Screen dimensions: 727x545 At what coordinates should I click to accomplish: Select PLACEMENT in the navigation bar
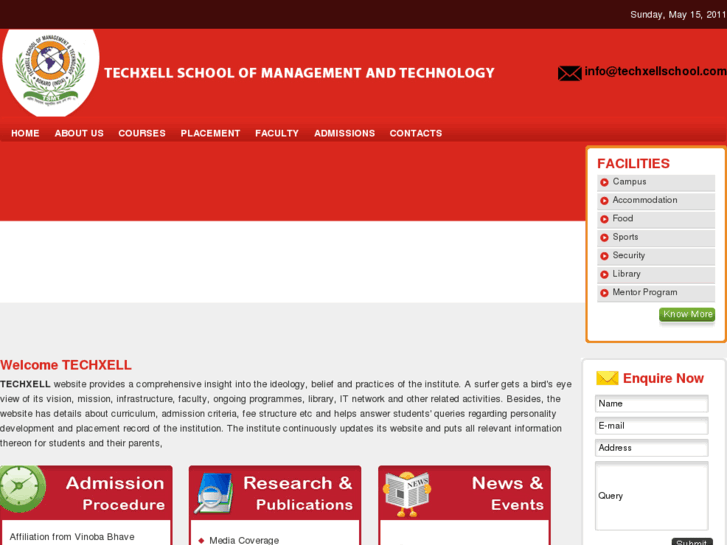(210, 133)
